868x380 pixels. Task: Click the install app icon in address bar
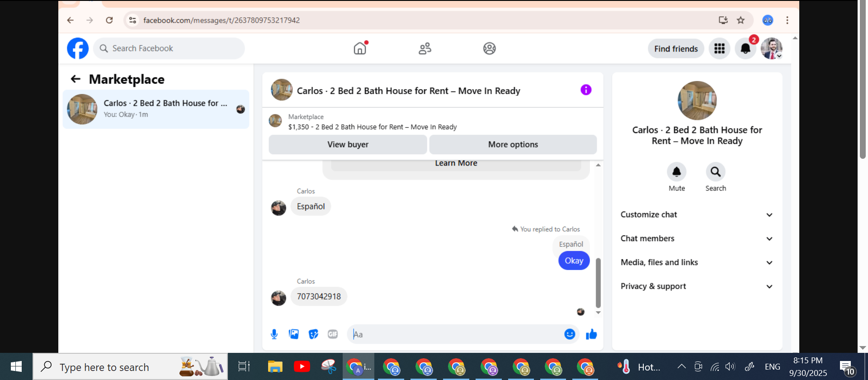[x=723, y=20]
